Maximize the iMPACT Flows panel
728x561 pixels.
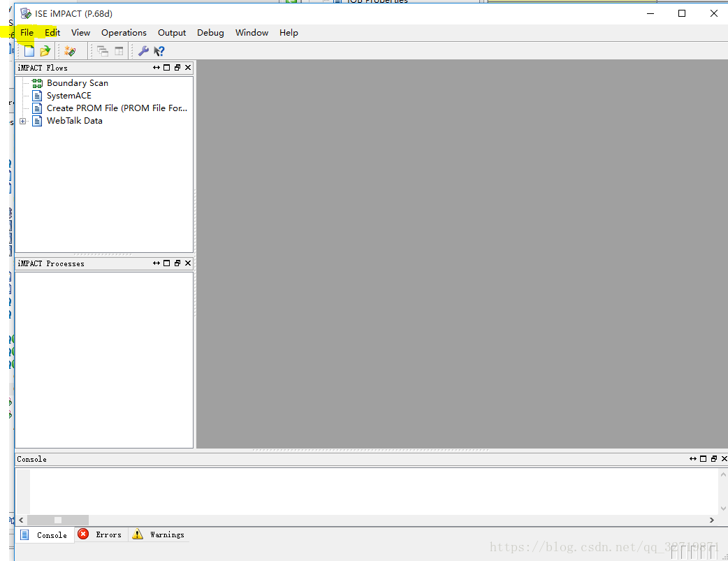click(x=167, y=68)
